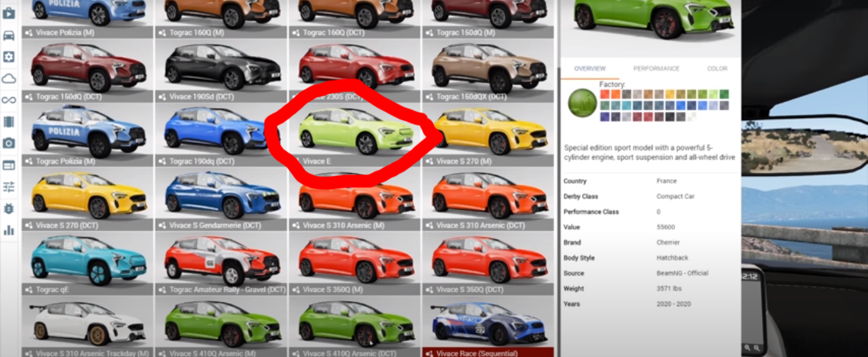The width and height of the screenshot is (868, 357).
Task: Pick the white factory color swatch
Action: (692, 117)
